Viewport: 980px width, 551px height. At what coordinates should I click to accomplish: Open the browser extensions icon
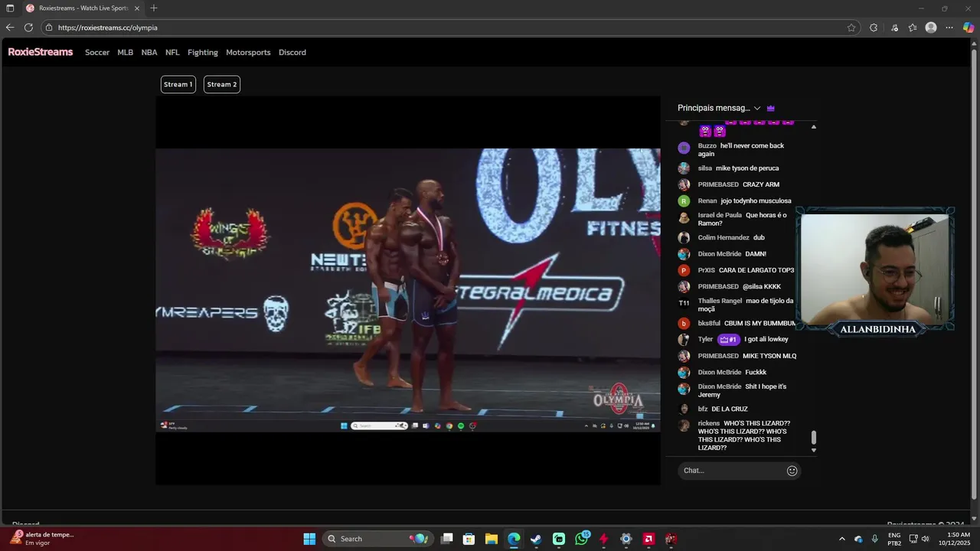[x=874, y=28]
